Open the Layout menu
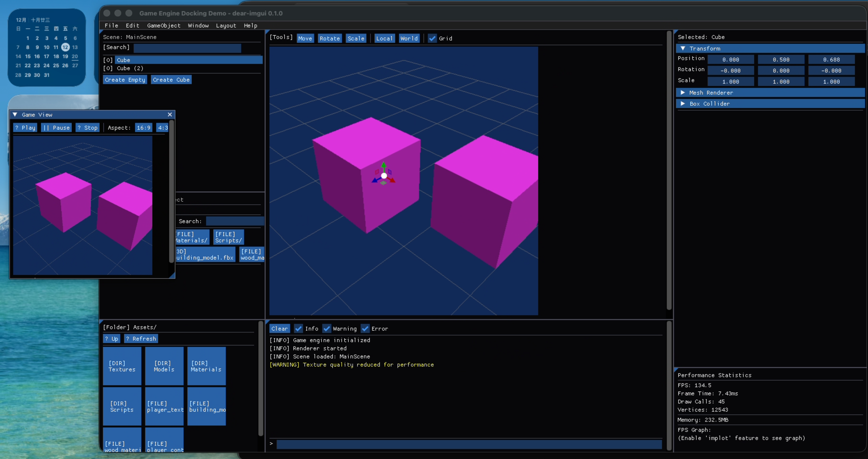The image size is (868, 459). click(x=226, y=26)
